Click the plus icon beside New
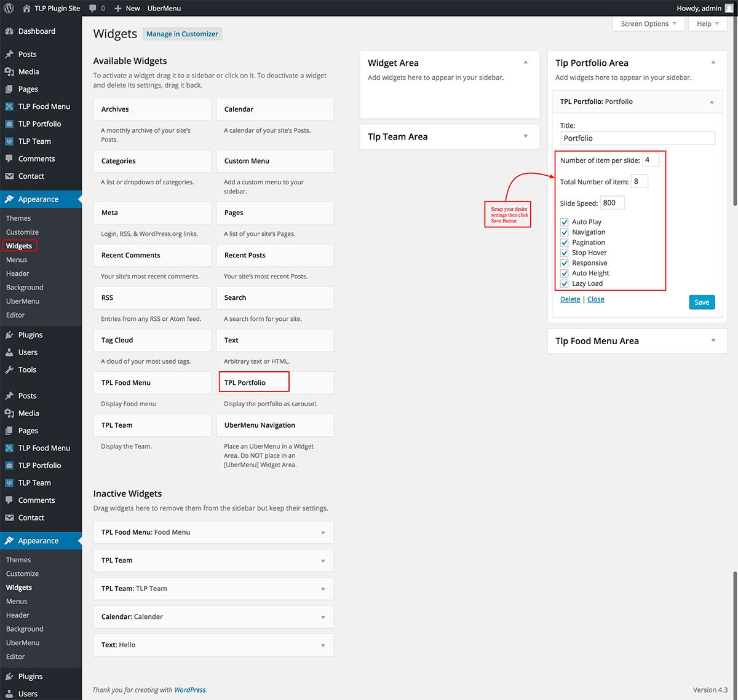This screenshot has width=738, height=700. [x=118, y=9]
